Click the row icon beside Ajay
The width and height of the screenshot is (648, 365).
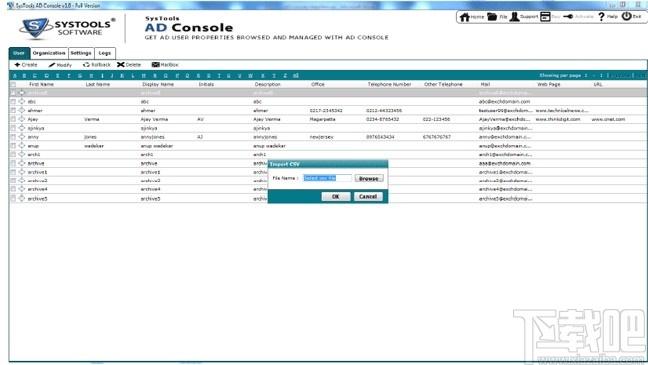click(x=21, y=119)
